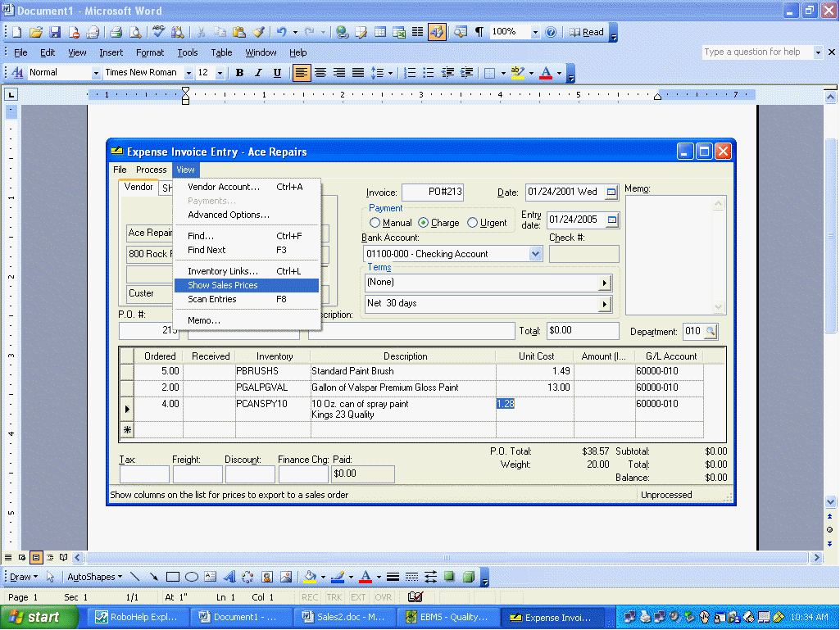The image size is (840, 630).
Task: Click the Insert Hyperlink globe icon
Action: point(342,32)
